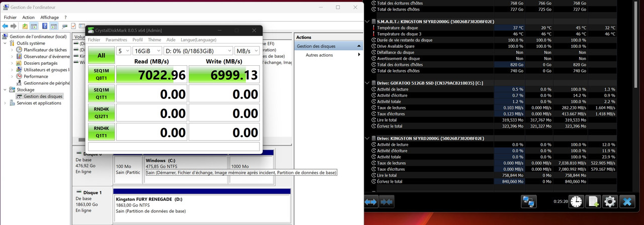Click Autres actions in Actions pane

319,55
